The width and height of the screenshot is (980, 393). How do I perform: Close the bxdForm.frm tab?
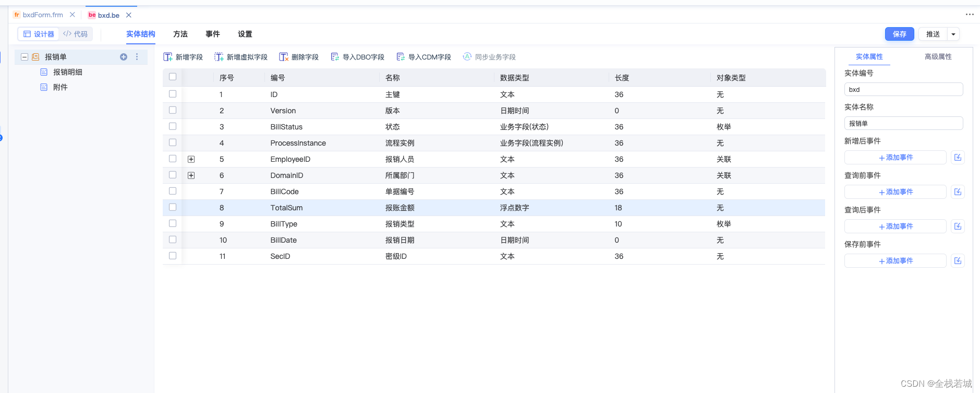click(x=72, y=15)
